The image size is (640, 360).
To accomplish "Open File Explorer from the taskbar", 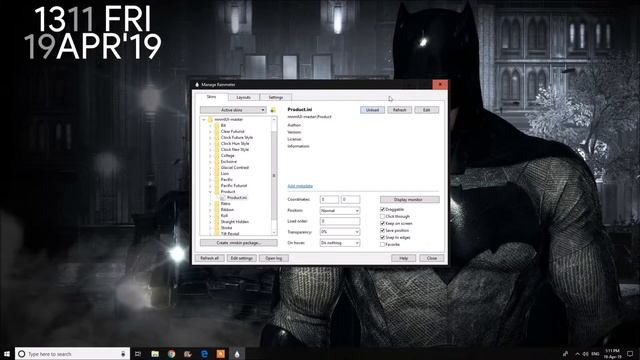I will [x=155, y=354].
